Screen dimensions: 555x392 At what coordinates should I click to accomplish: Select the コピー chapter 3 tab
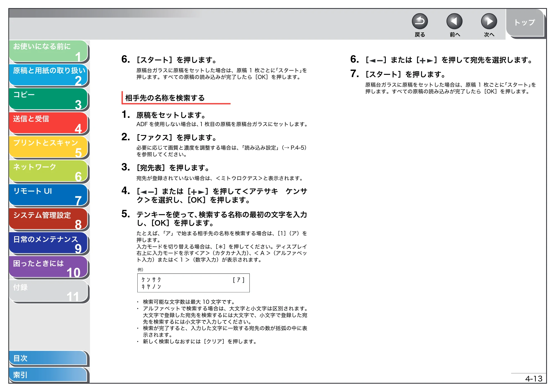point(49,99)
